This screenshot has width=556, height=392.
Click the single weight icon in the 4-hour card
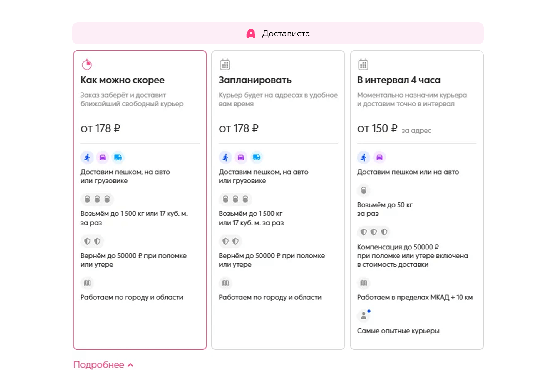364,190
